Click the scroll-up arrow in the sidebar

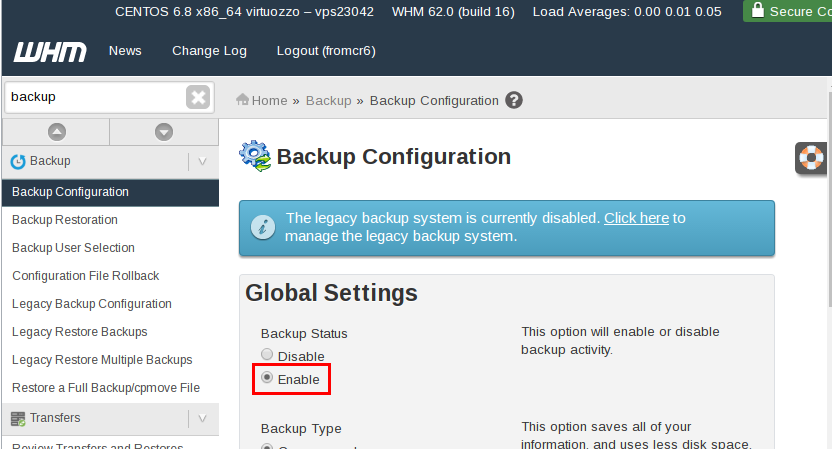pos(57,131)
